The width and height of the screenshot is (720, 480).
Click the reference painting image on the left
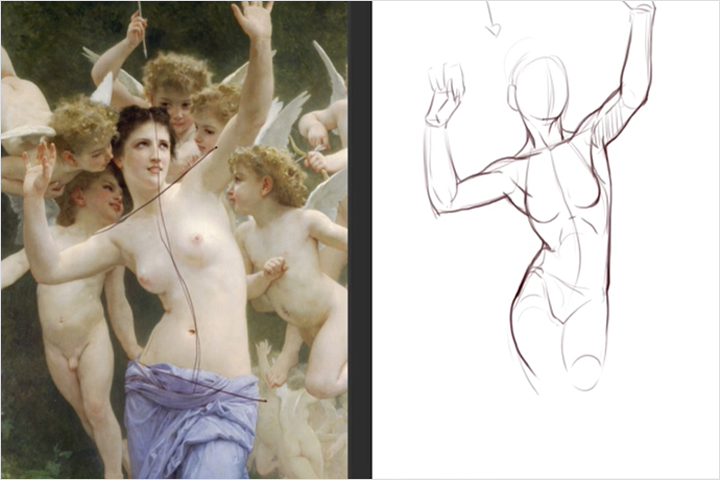(174, 240)
